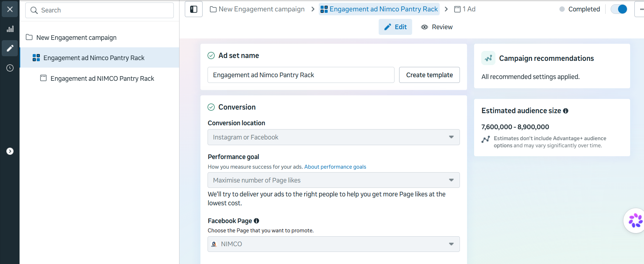The image size is (644, 264).
Task: Open the floating assistant icon
Action: pyautogui.click(x=635, y=221)
